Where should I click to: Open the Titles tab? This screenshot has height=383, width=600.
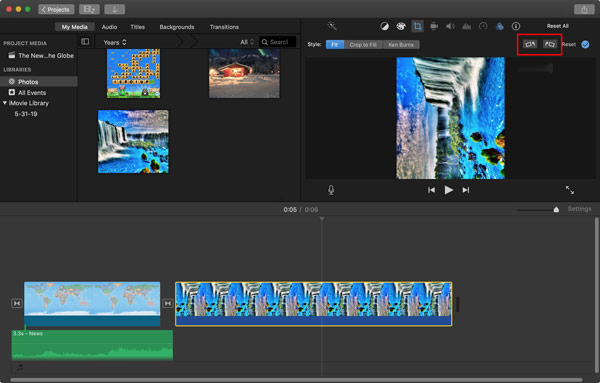(137, 27)
